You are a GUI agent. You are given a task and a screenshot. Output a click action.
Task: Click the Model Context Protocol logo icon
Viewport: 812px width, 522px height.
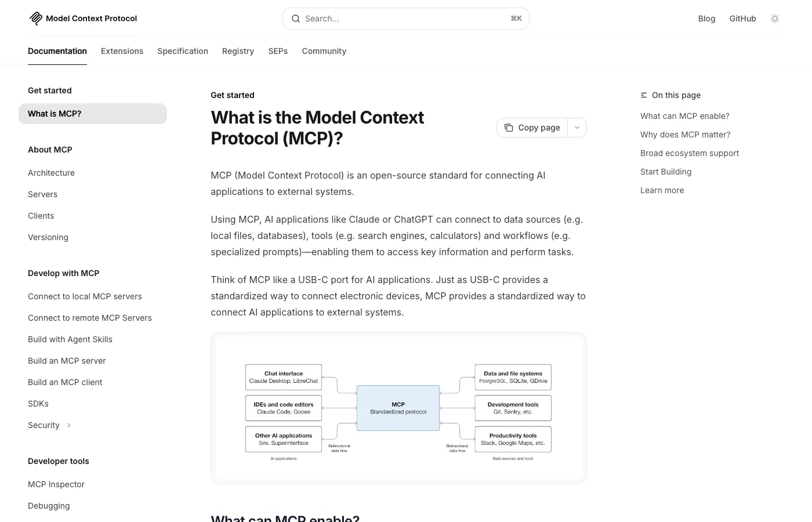(x=35, y=18)
